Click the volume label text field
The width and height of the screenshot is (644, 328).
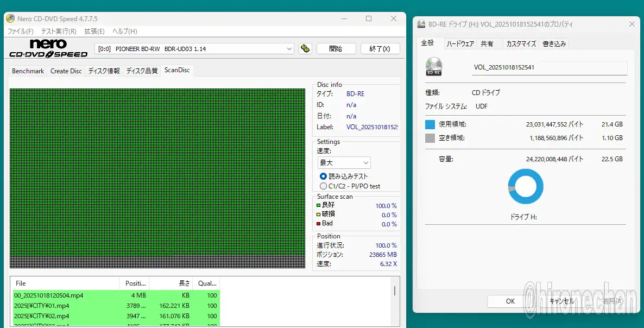click(x=549, y=68)
